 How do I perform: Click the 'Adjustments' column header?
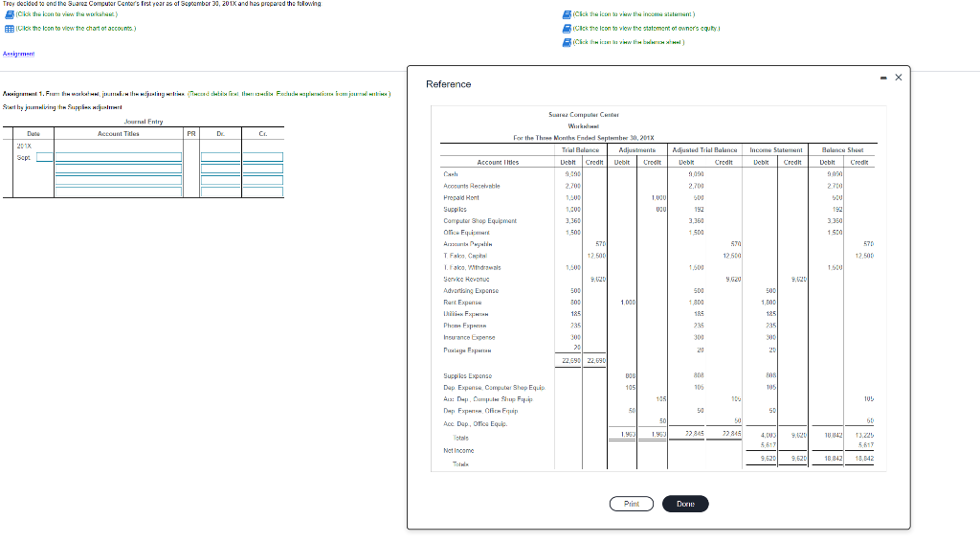tap(636, 150)
